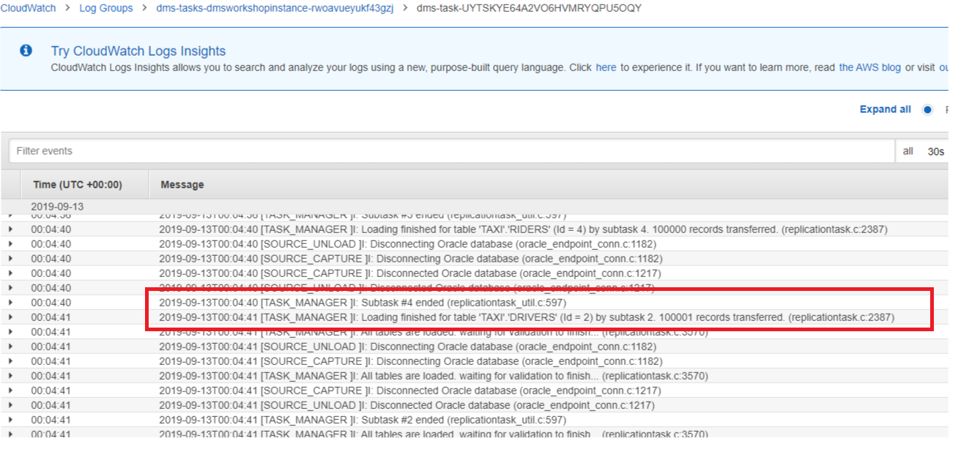
Task: Expand the Subtask #4 ended log row
Action: [10, 303]
